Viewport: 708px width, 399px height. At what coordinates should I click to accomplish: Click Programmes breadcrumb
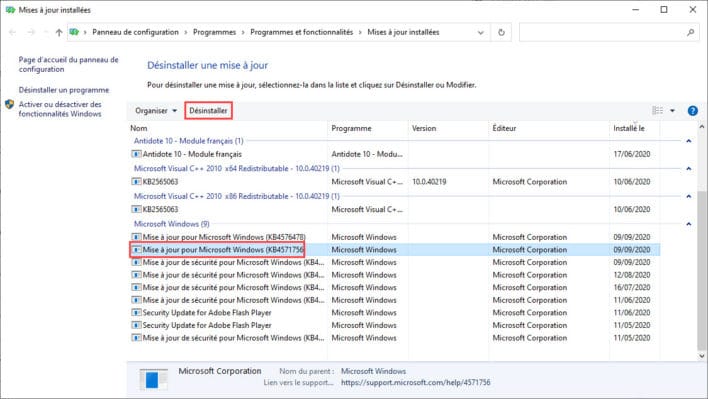pyautogui.click(x=214, y=32)
